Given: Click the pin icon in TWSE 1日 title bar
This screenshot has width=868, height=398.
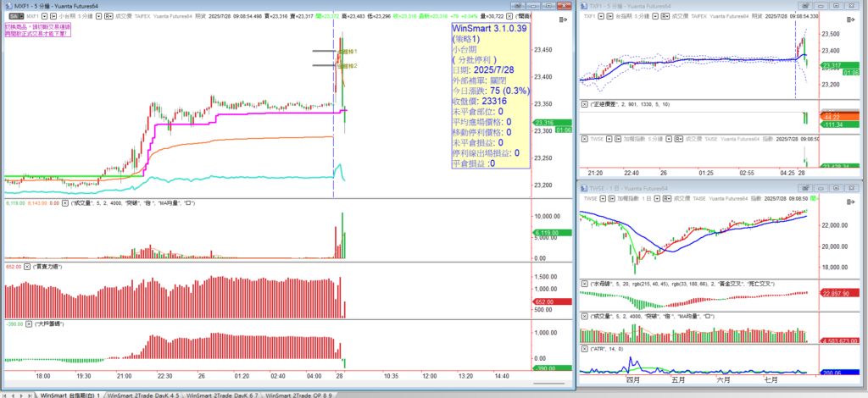Looking at the screenshot, I should tap(805, 188).
